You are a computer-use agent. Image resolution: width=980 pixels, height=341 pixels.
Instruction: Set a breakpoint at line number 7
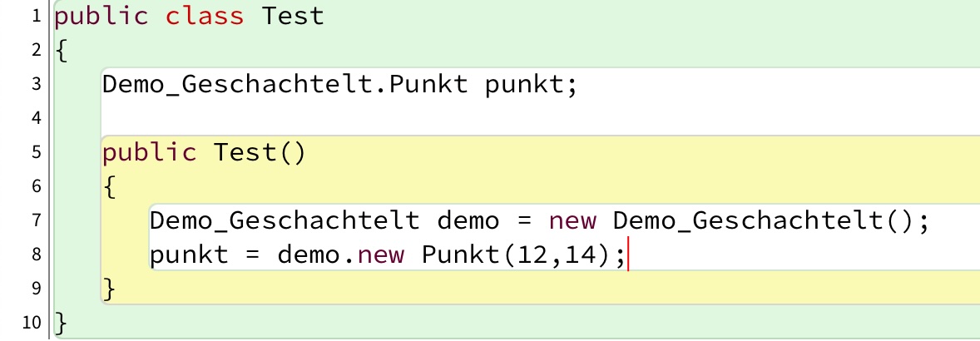tap(37, 220)
